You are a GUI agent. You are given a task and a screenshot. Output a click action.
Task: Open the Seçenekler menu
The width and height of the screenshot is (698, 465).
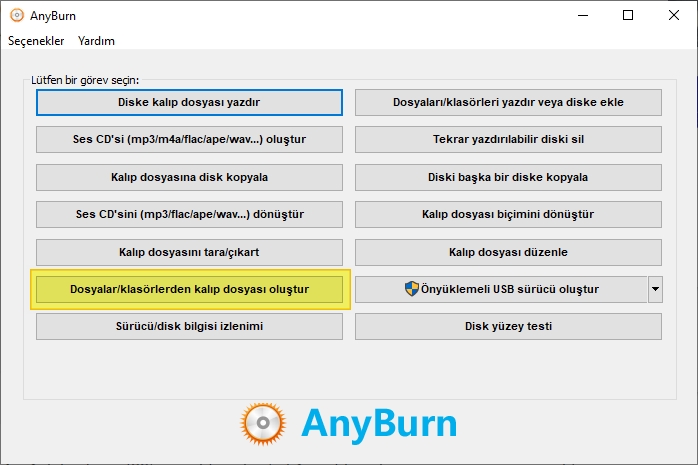pyautogui.click(x=36, y=41)
